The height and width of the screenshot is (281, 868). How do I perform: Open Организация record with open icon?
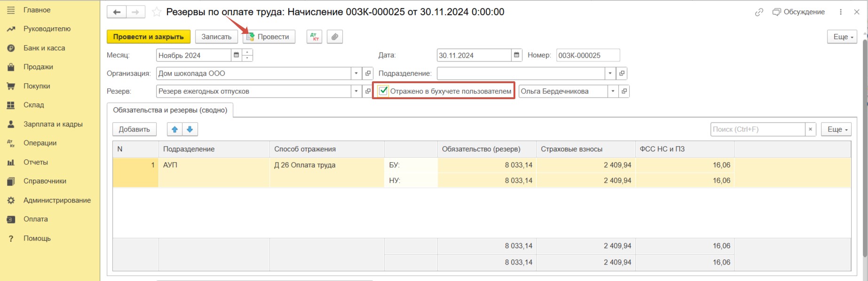(368, 73)
